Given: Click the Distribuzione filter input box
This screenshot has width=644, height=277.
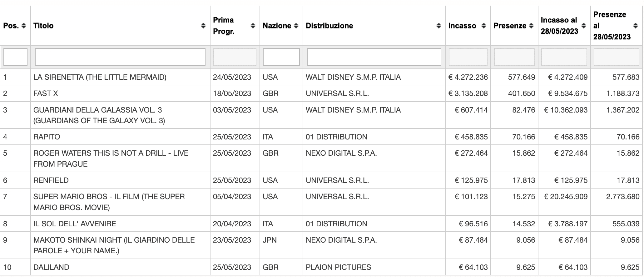Looking at the screenshot, I should click(374, 57).
